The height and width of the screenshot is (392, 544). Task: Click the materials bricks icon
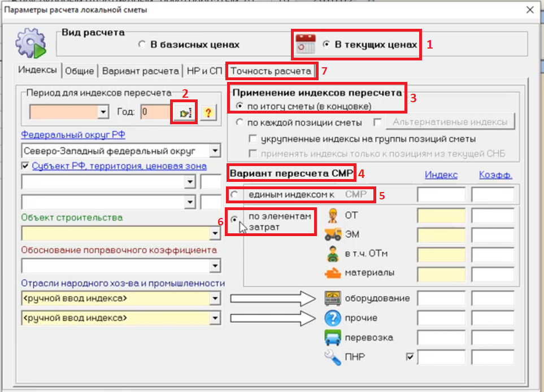[333, 273]
